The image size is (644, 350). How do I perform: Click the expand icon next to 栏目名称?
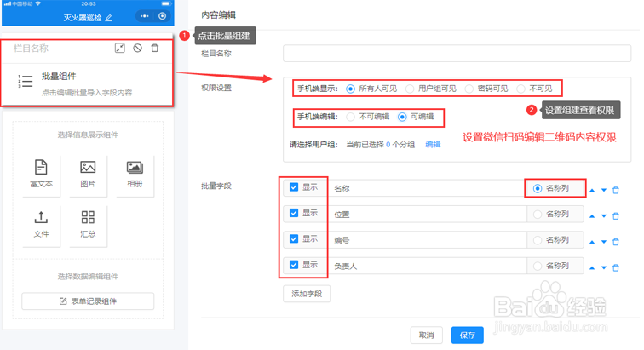tap(119, 48)
